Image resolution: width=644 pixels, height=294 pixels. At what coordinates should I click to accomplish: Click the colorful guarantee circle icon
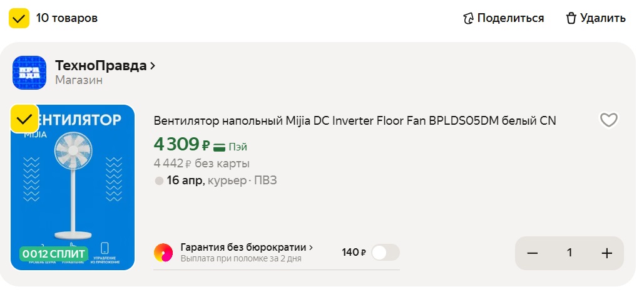pyautogui.click(x=163, y=253)
